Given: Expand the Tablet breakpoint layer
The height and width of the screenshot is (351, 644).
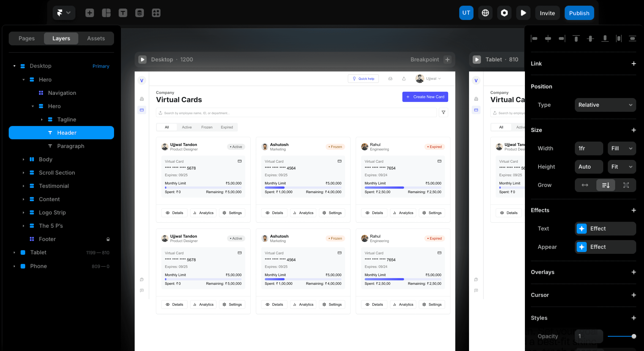Looking at the screenshot, I should coord(14,252).
